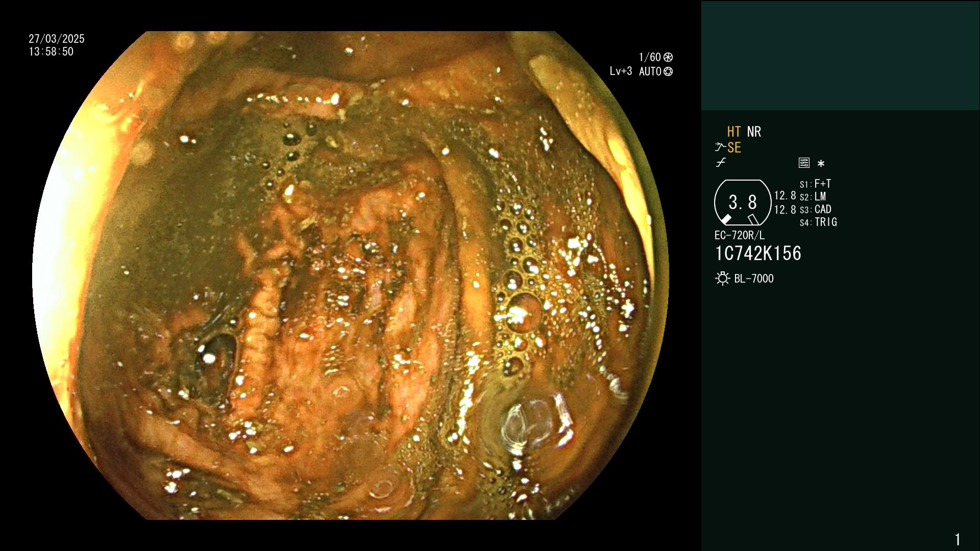Click the SE enhancement indicator

pyautogui.click(x=734, y=147)
